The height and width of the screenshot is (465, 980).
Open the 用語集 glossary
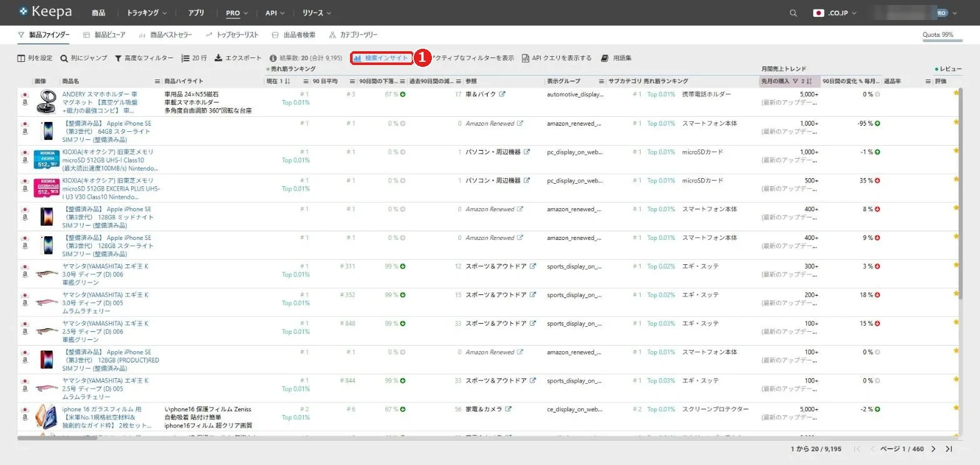[x=616, y=58]
